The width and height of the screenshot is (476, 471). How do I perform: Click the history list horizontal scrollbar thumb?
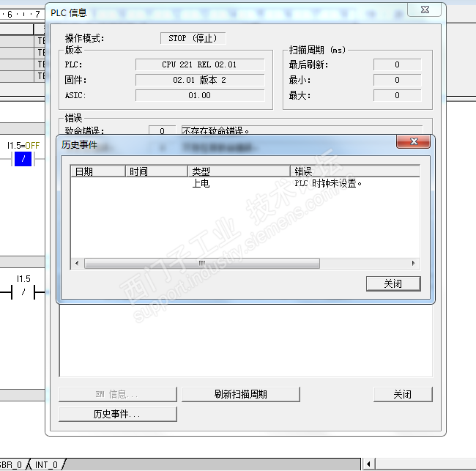tap(202, 263)
